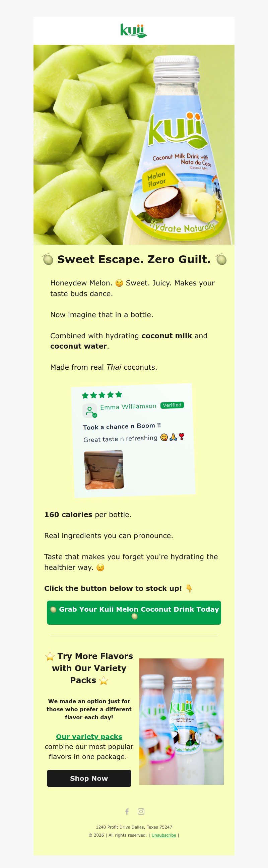Click the reviewer avatar icon
This screenshot has height=868, width=268.
pos(90,411)
